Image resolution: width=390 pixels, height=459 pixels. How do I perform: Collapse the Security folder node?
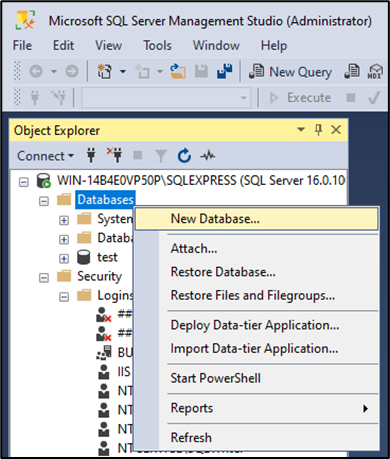click(x=44, y=278)
